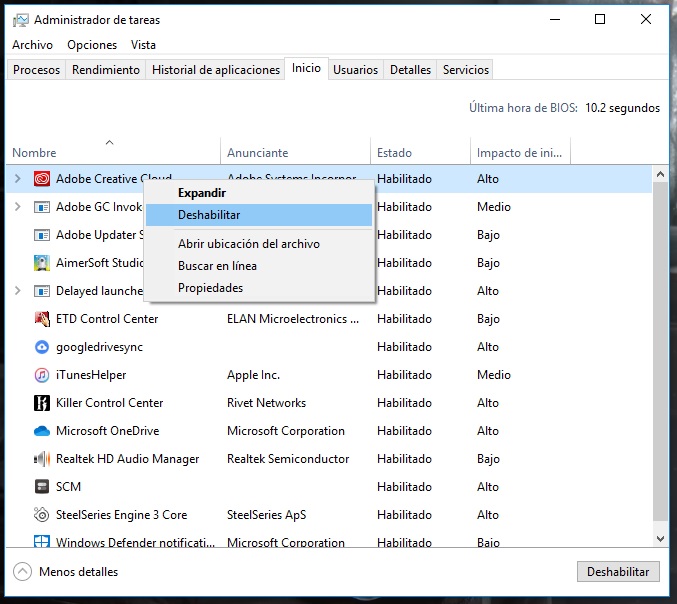Click the ETD Control Center icon

(42, 319)
